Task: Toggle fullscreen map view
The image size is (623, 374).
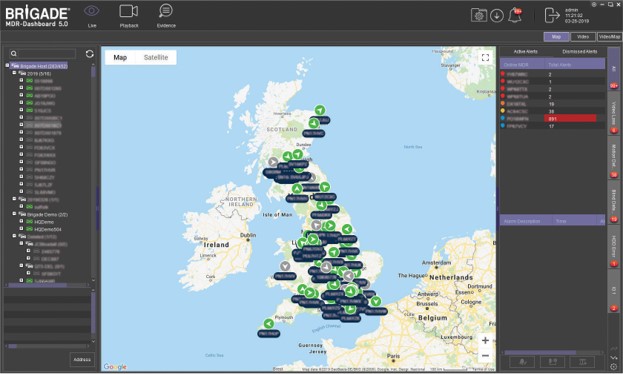Action: 485,58
